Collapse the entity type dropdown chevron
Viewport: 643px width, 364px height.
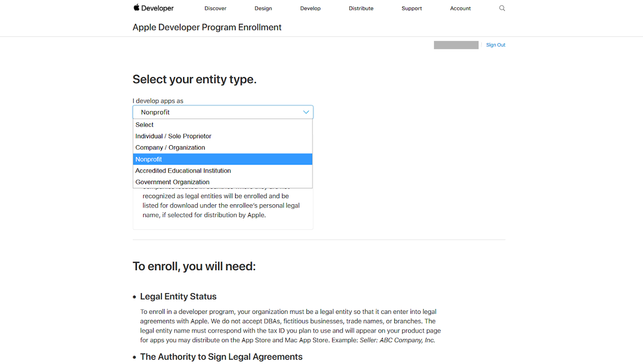pyautogui.click(x=306, y=112)
